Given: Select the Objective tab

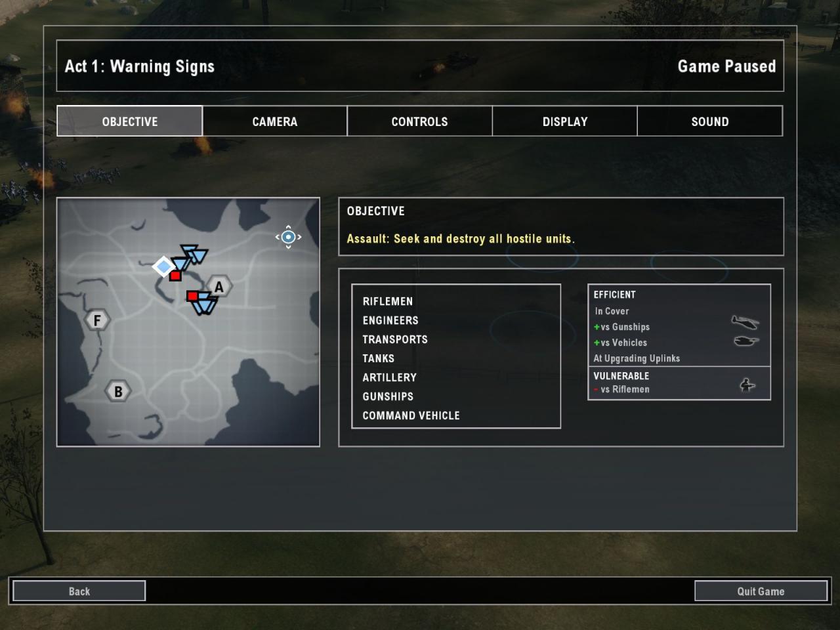Looking at the screenshot, I should tap(130, 121).
